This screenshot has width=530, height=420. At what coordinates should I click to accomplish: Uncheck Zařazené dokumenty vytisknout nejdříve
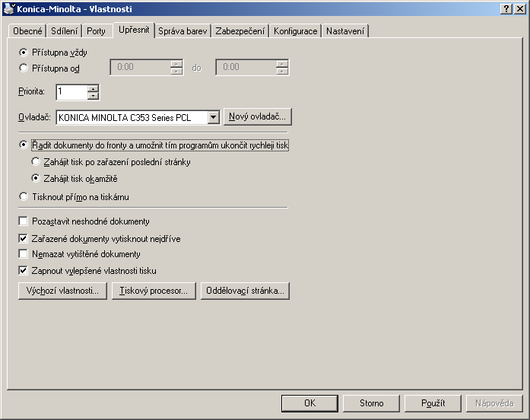[x=23, y=238]
